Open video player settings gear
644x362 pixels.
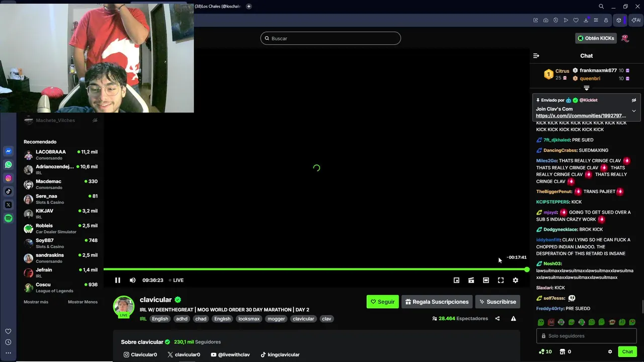(515, 281)
